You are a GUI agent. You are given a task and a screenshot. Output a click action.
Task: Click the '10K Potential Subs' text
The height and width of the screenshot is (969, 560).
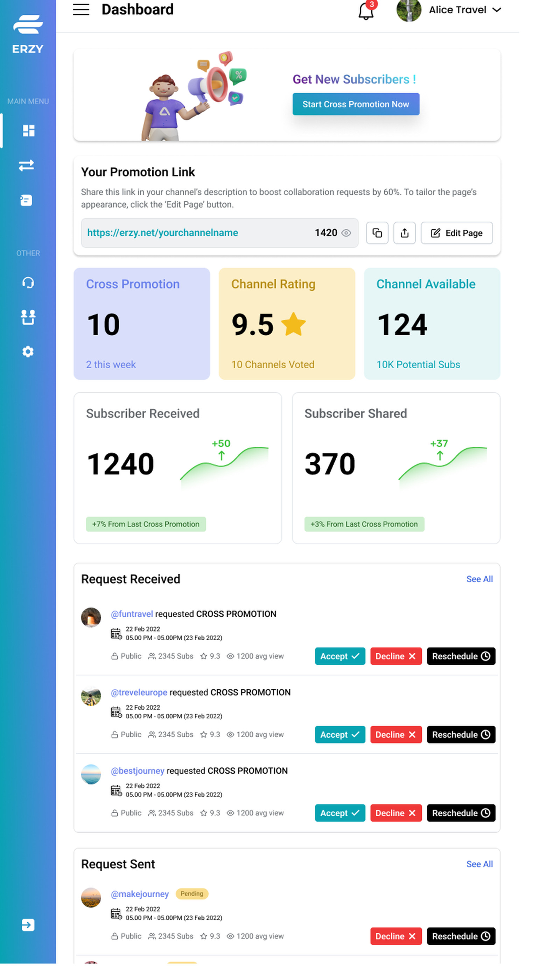(x=418, y=364)
